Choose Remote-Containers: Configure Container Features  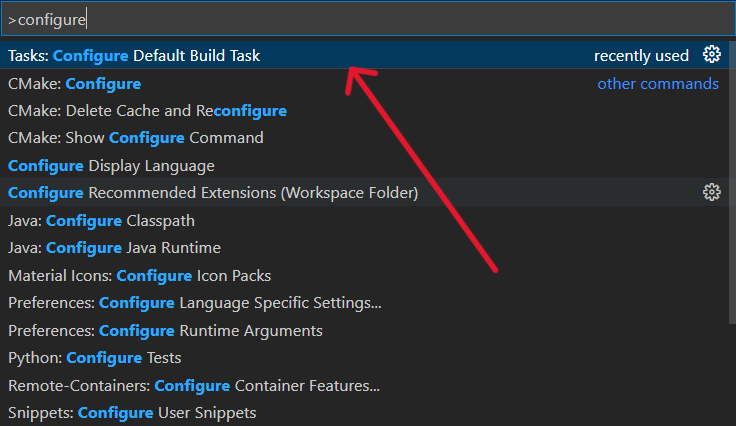coord(193,385)
